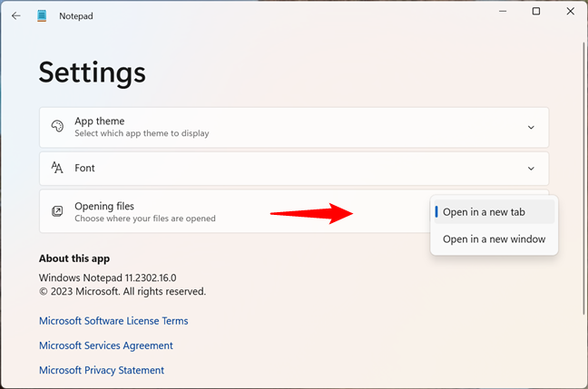588x389 pixels.
Task: Click 'Choose where your files are opened'
Action: tap(145, 219)
